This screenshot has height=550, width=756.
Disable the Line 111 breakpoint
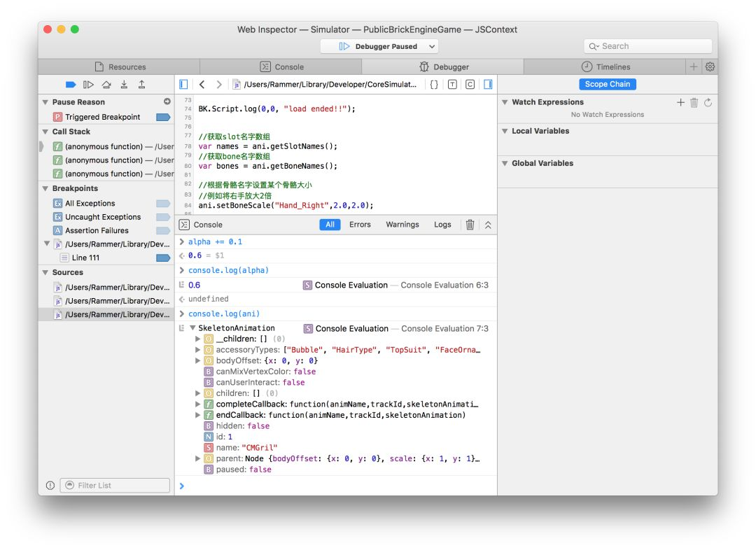[x=163, y=258]
